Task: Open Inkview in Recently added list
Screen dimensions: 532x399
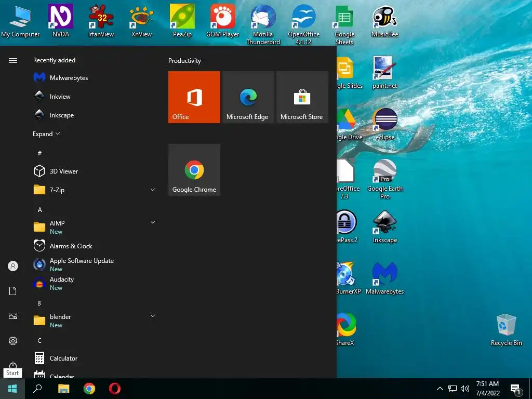Action: tap(95, 96)
